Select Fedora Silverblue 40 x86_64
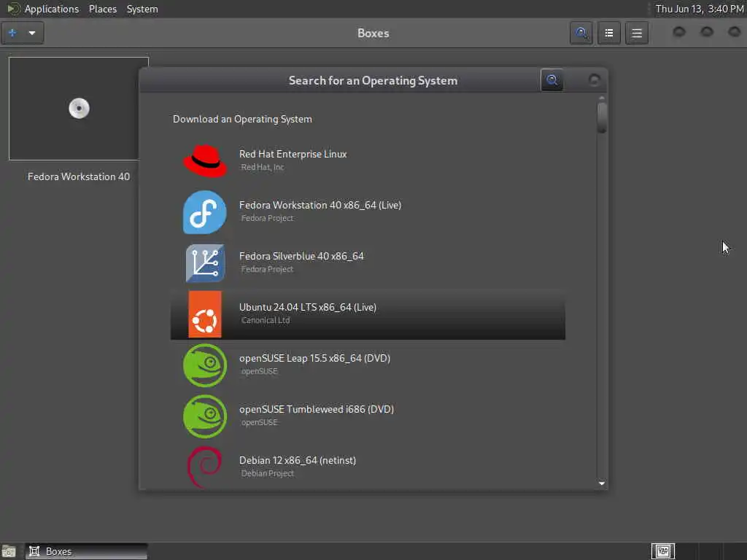The width and height of the screenshot is (747, 560). point(368,262)
